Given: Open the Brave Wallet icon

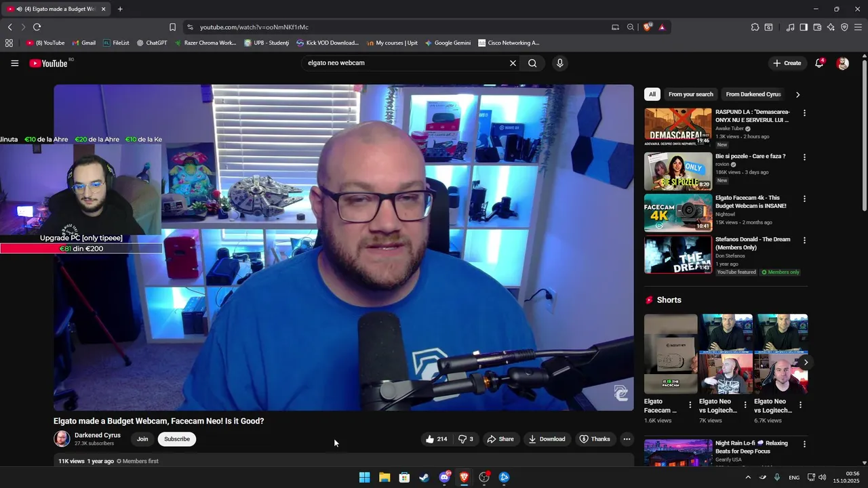Looking at the screenshot, I should coord(817,27).
